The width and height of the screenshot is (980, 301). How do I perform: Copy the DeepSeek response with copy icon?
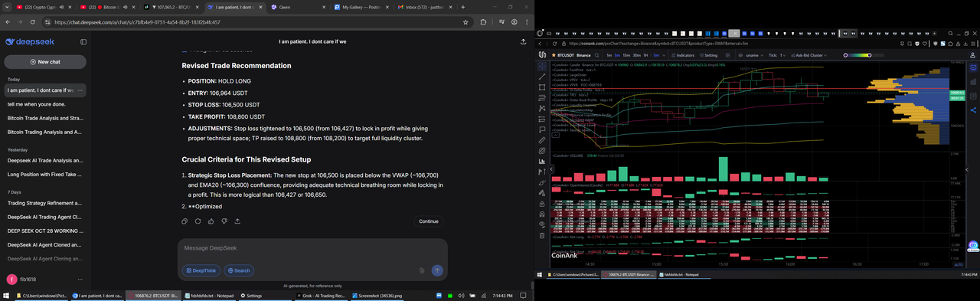pos(185,221)
